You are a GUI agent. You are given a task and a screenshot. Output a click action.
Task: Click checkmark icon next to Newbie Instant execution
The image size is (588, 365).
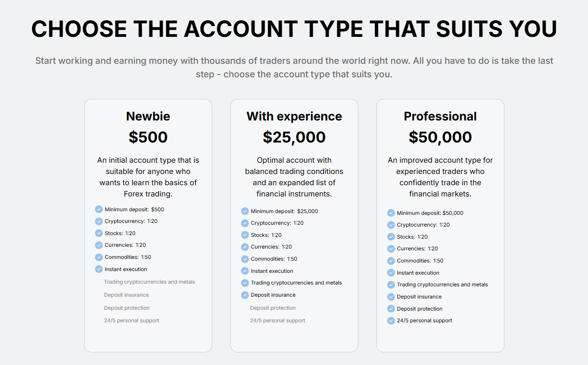(x=99, y=269)
